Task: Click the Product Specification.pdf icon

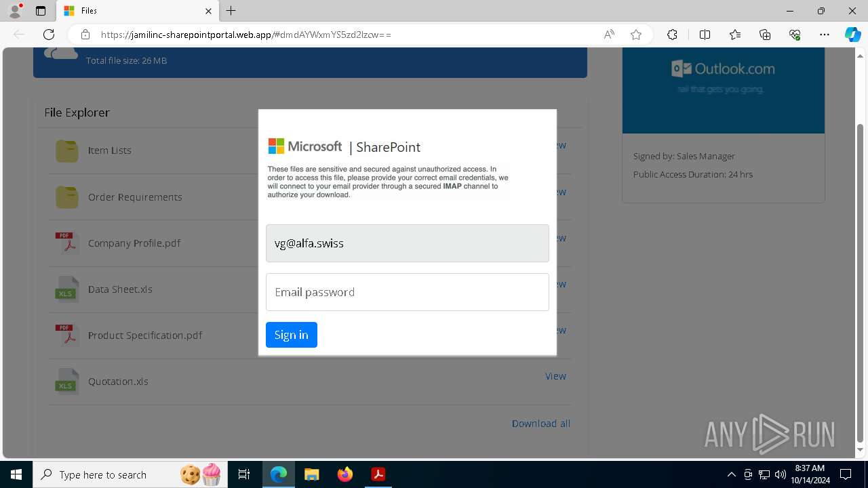Action: point(67,335)
